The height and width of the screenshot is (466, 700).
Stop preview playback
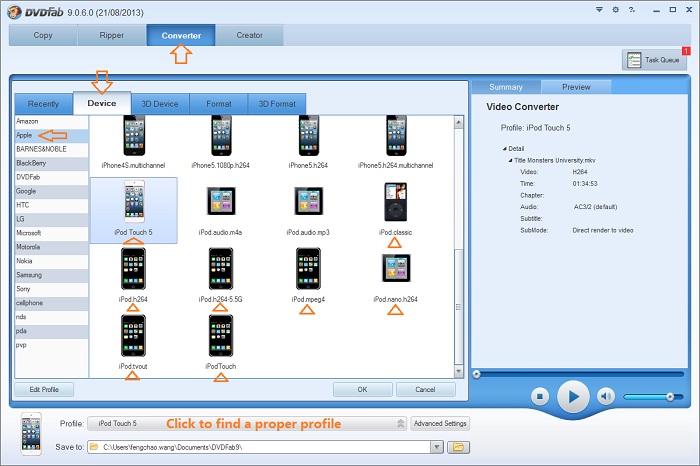click(540, 396)
